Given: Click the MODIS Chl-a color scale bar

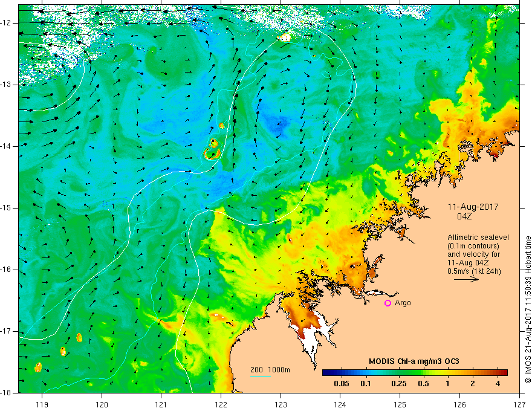Looking at the screenshot, I should tap(415, 373).
